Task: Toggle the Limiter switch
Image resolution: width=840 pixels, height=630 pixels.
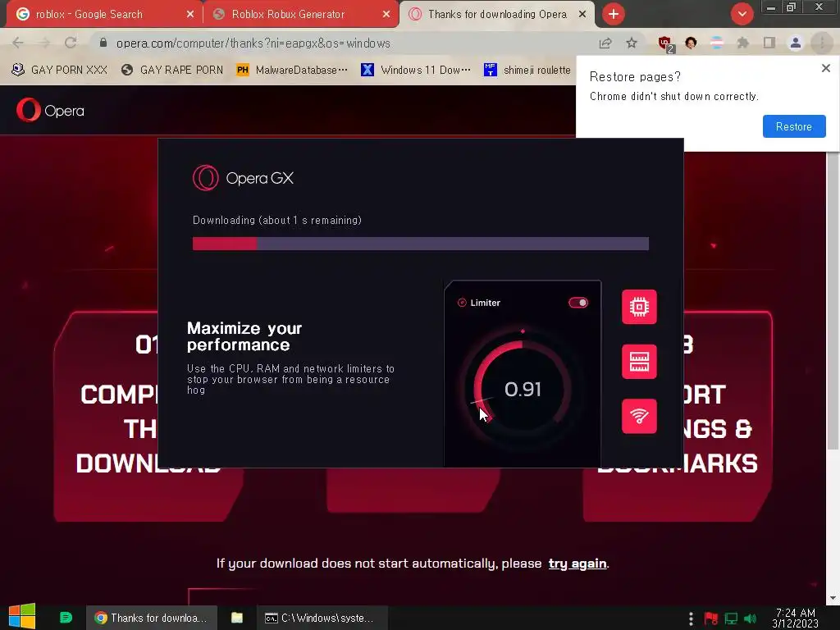Action: (578, 303)
